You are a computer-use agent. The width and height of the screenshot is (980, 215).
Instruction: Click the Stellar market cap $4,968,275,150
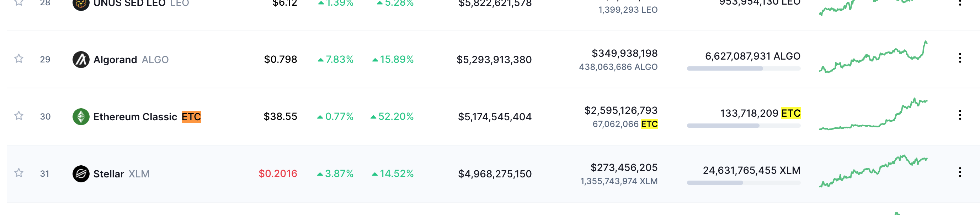click(495, 174)
